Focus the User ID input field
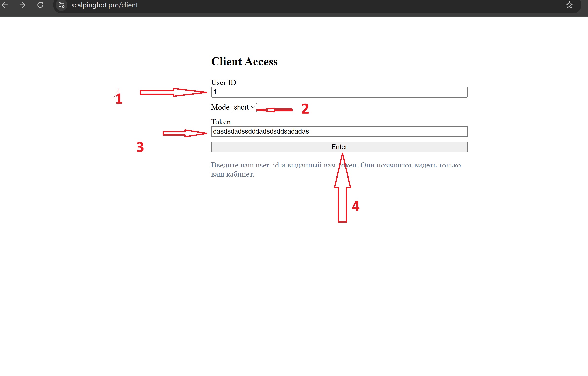Image resolution: width=588 pixels, height=376 pixels. coord(339,92)
